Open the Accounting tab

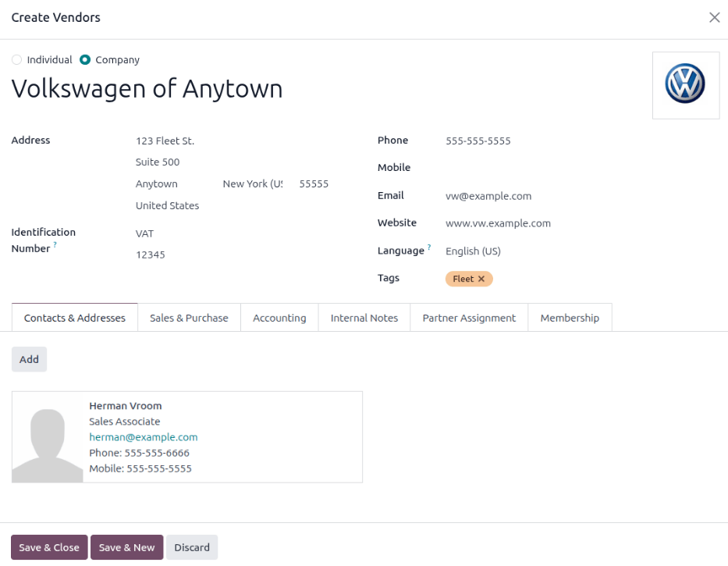coord(279,318)
